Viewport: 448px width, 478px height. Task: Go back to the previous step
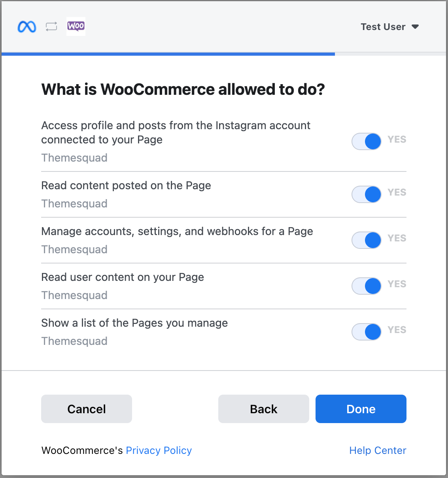point(263,409)
